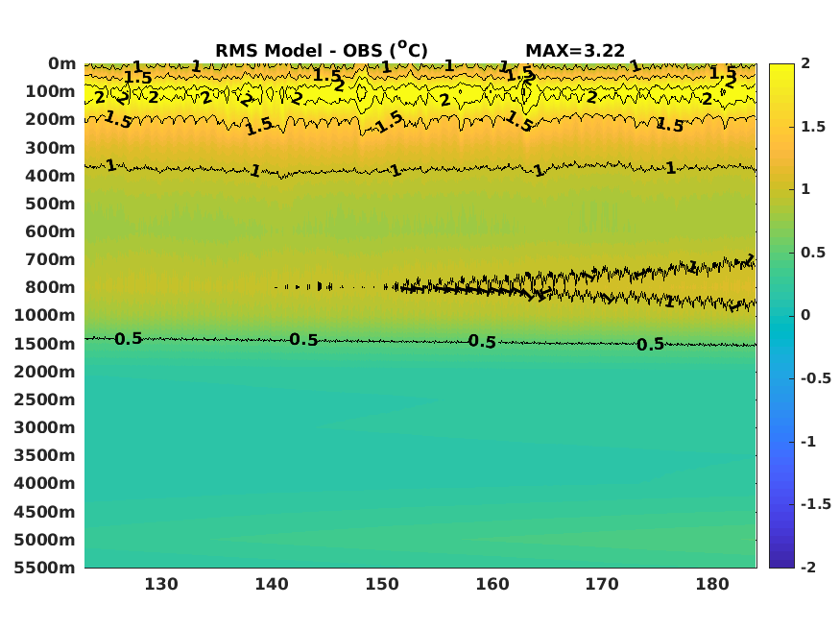Click the teal middle section of the colorbar
Screen dimensions: 840x630
click(781, 316)
